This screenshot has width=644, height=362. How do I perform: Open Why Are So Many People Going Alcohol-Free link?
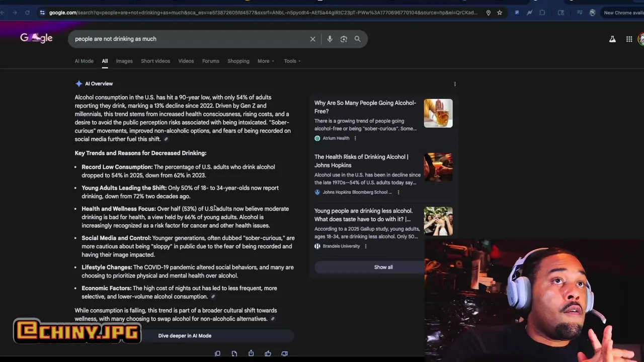tap(365, 107)
